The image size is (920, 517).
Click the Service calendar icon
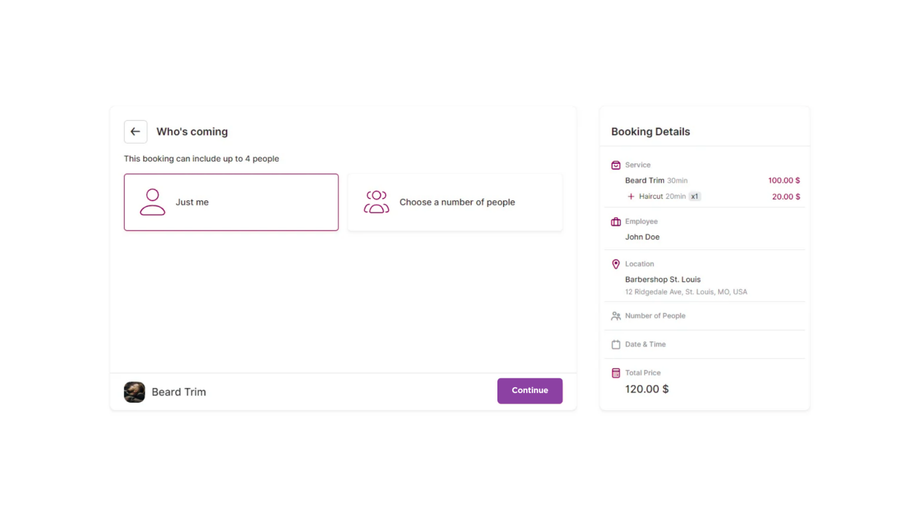pos(616,165)
